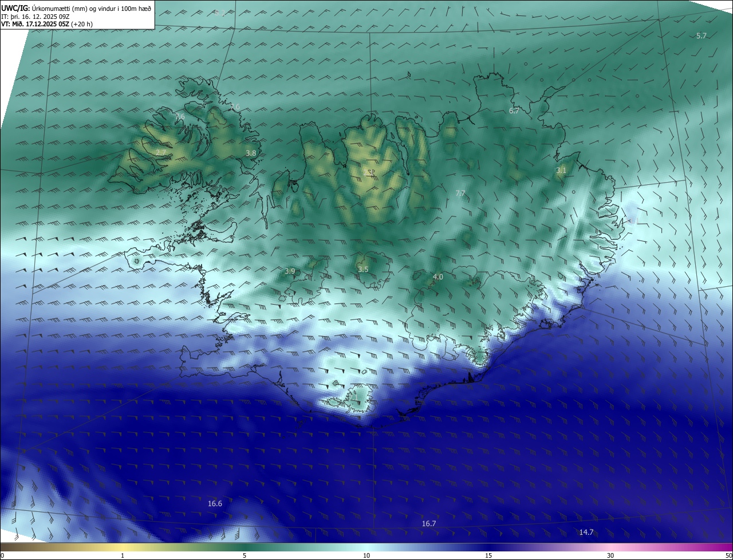Click the 2.7 value in the Westfjords

tap(161, 152)
